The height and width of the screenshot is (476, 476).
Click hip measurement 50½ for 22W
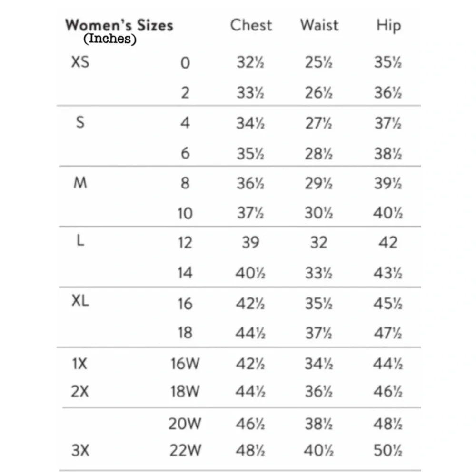388,450
